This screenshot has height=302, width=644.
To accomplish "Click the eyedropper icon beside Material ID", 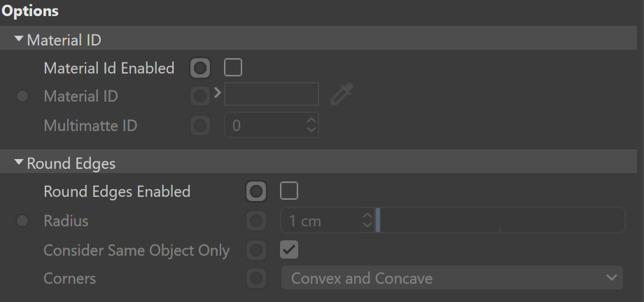I will click(342, 94).
